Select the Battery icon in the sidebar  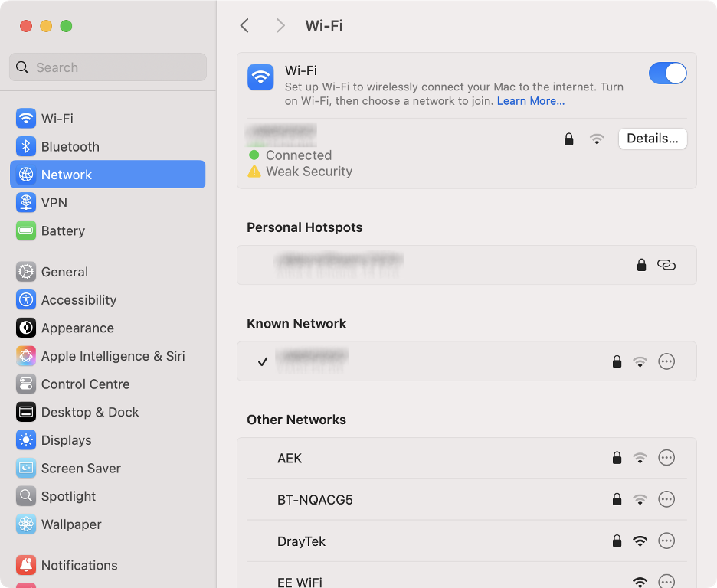click(x=25, y=230)
